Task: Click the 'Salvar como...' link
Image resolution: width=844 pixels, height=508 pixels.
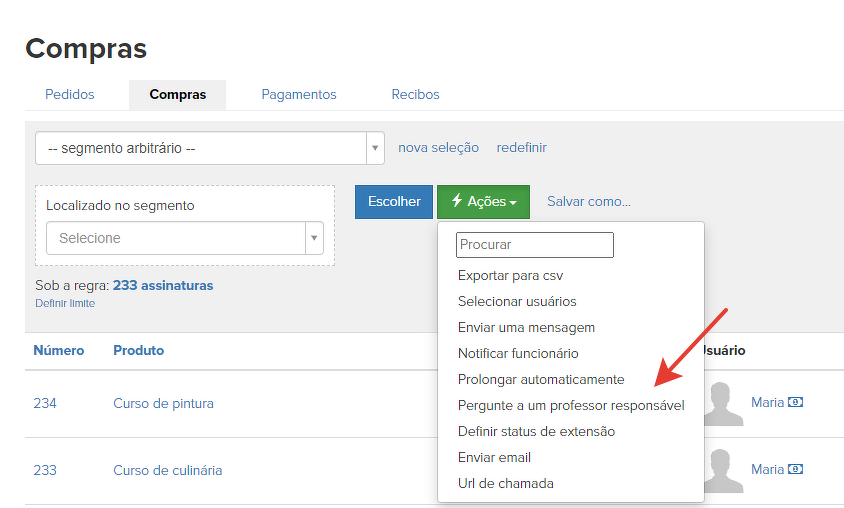Action: (x=588, y=201)
